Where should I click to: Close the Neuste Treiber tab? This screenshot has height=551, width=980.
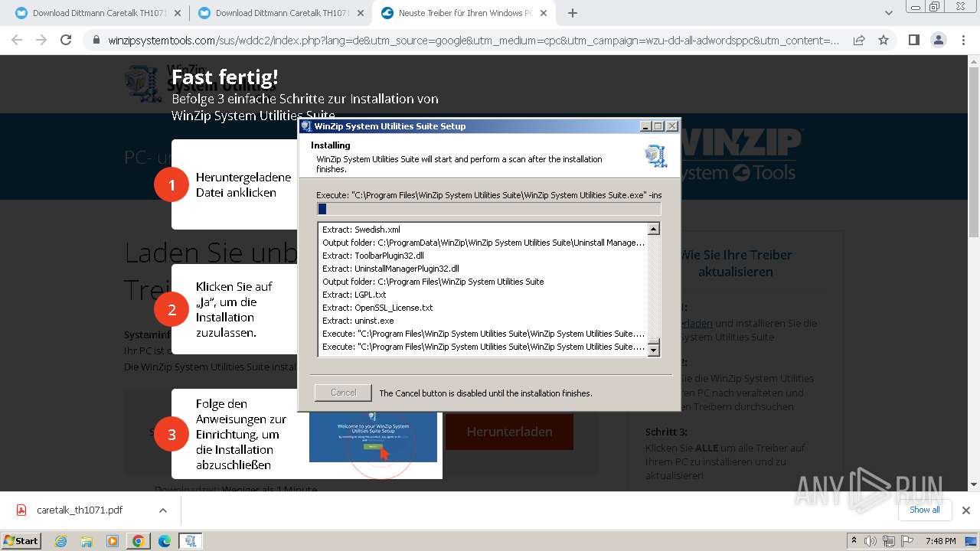[x=543, y=13]
